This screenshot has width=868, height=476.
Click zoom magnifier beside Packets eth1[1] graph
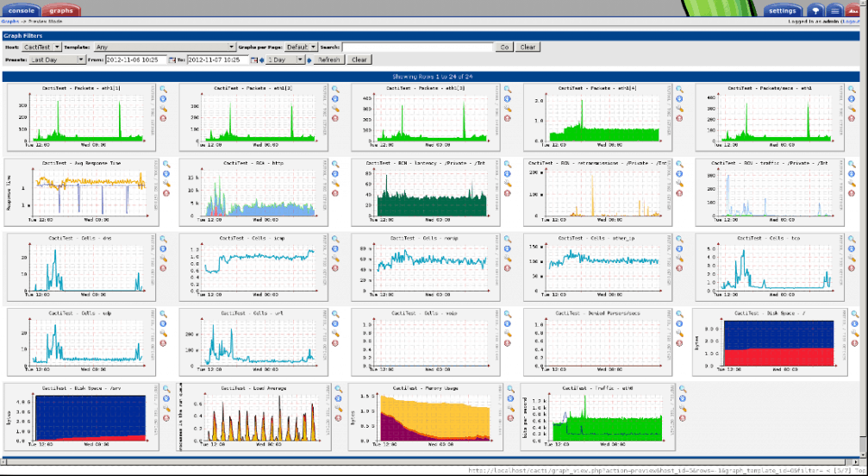[x=164, y=90]
